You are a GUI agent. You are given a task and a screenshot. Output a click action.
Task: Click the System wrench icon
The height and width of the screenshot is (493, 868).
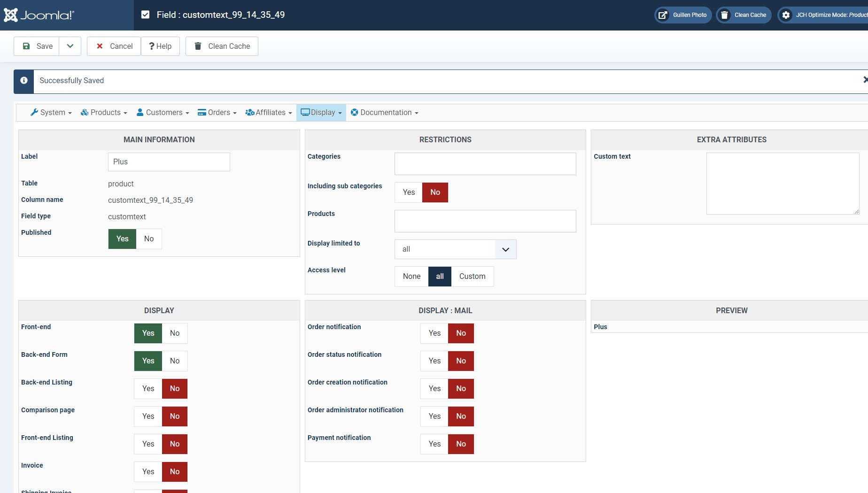[34, 112]
